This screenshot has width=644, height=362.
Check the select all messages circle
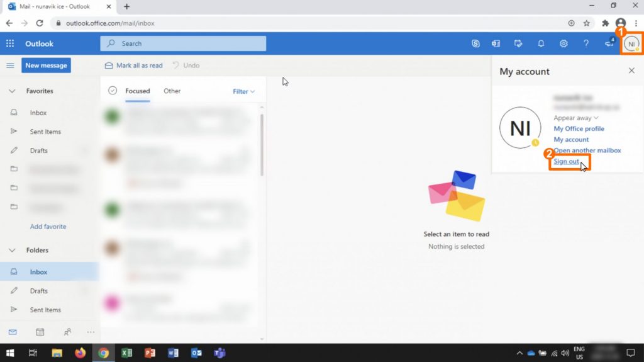point(113,91)
